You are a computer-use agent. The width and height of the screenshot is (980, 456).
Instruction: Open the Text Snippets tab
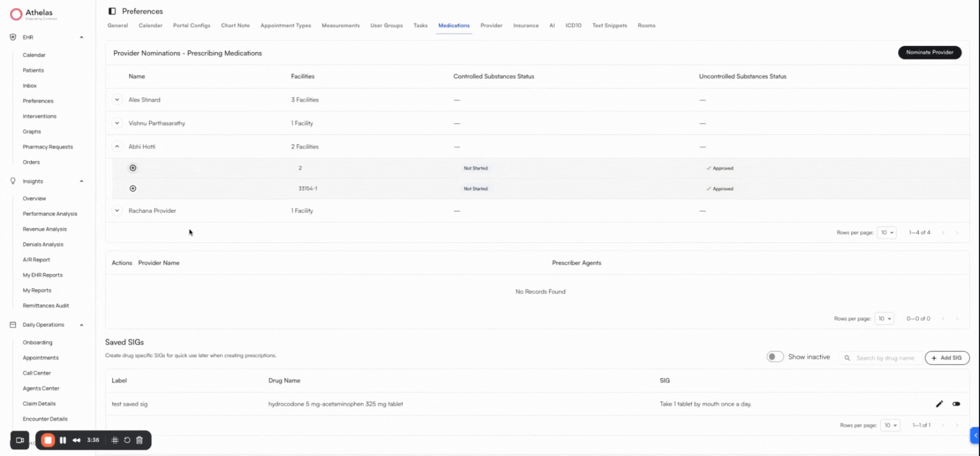point(609,26)
